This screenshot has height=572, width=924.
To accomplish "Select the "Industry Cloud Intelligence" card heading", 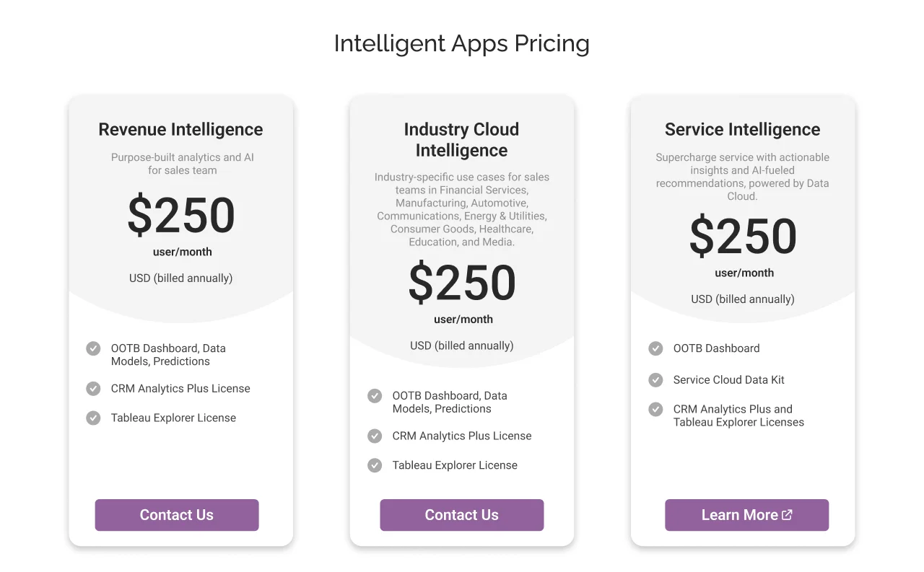I will [461, 140].
